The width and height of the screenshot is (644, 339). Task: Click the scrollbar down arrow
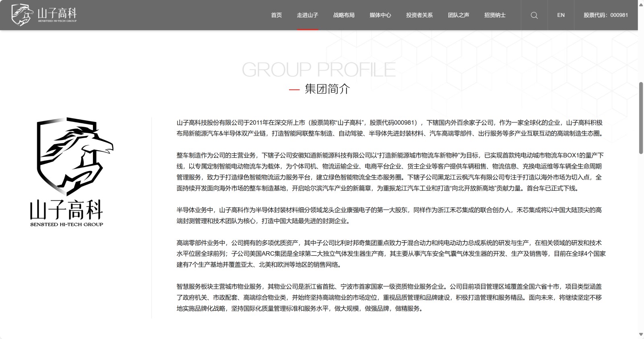click(x=641, y=335)
